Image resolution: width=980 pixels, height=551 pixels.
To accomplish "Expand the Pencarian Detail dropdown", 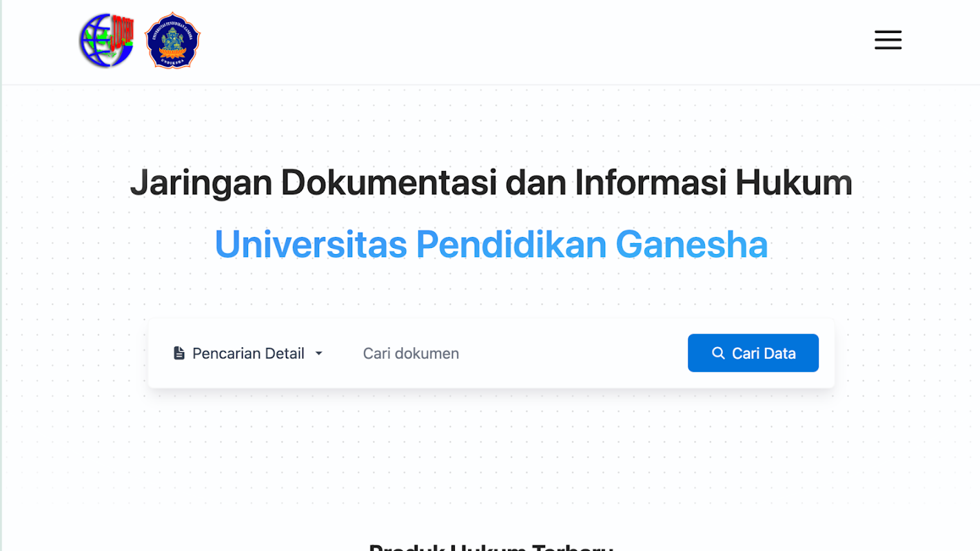I will tap(248, 353).
